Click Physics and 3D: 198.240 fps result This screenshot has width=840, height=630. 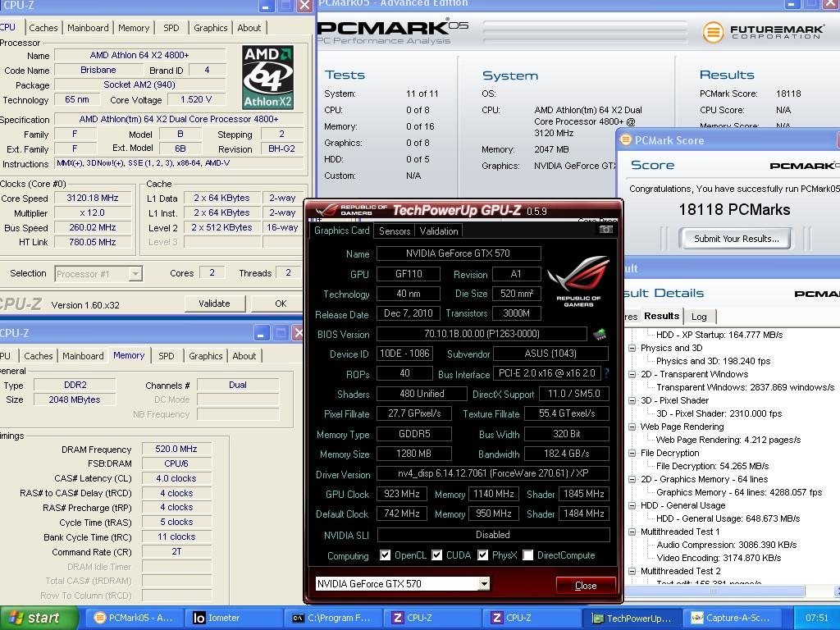[x=713, y=361]
